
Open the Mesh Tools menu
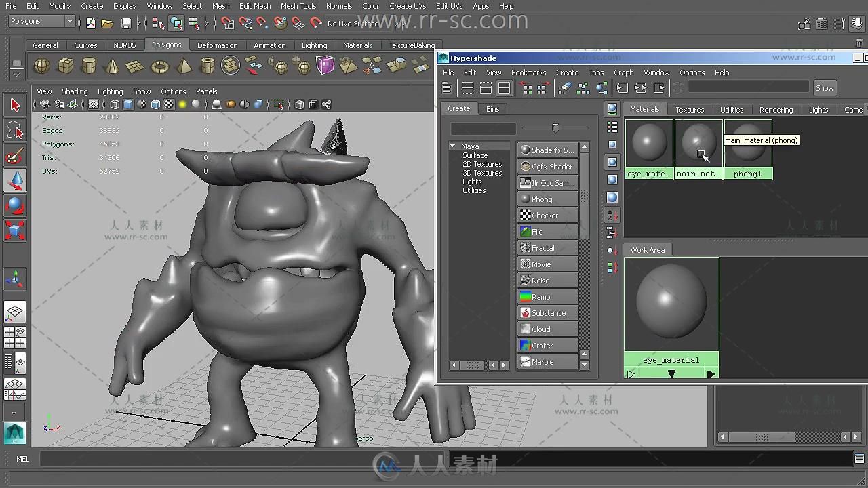(x=298, y=6)
